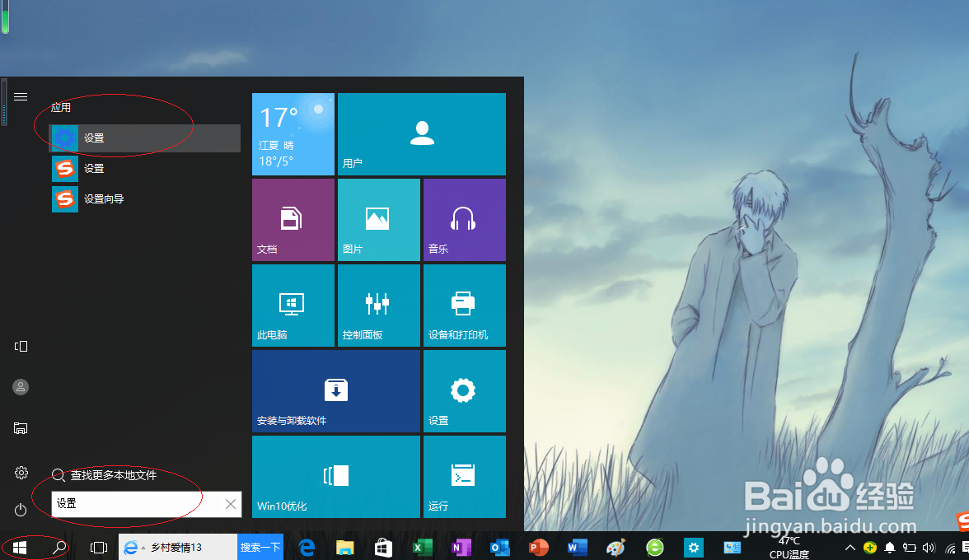Show hidden tray icons chevron

[850, 548]
